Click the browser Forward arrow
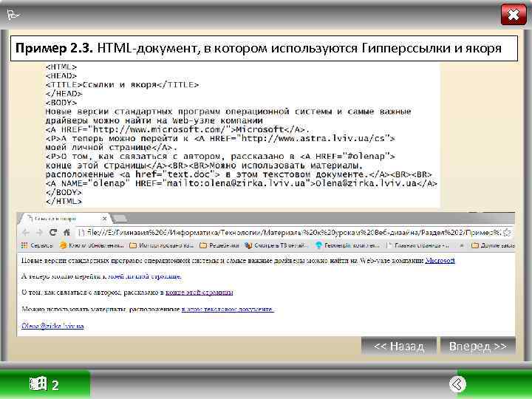The width and height of the screenshot is (532, 399). point(39,233)
